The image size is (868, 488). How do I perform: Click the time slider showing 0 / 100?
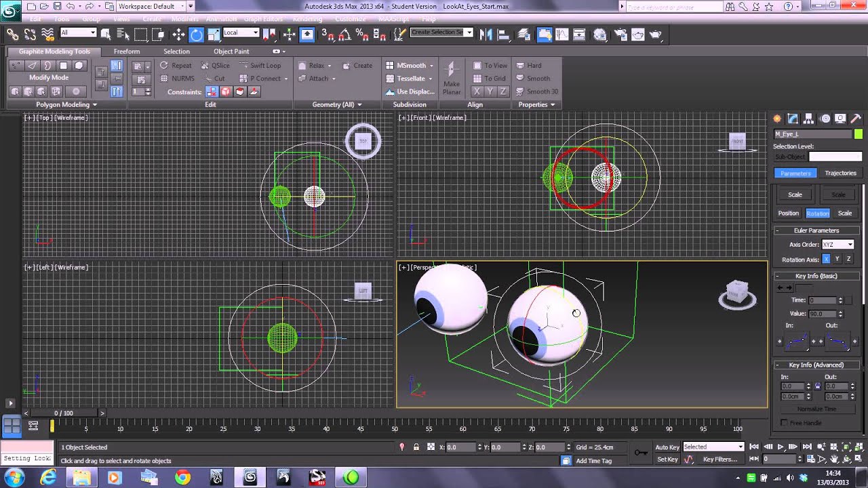(64, 413)
